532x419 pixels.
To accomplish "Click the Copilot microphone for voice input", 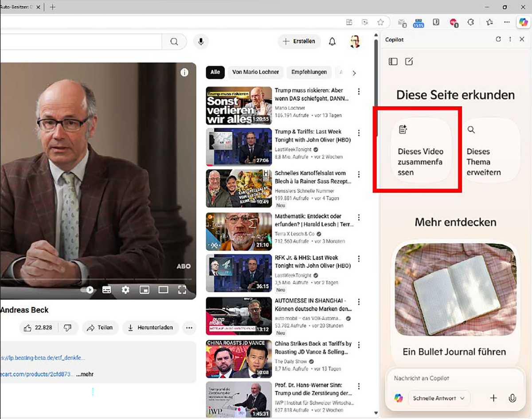I will pyautogui.click(x=513, y=398).
